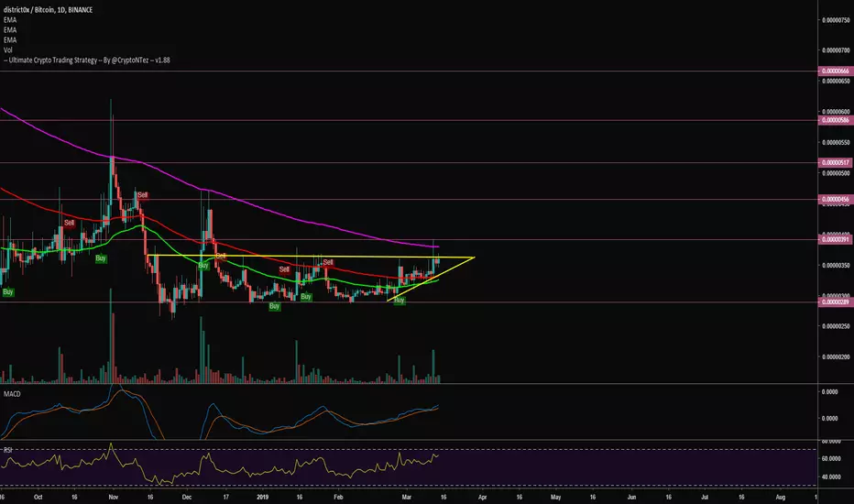Click the Jul label on time axis
The width and height of the screenshot is (854, 504).
[705, 498]
